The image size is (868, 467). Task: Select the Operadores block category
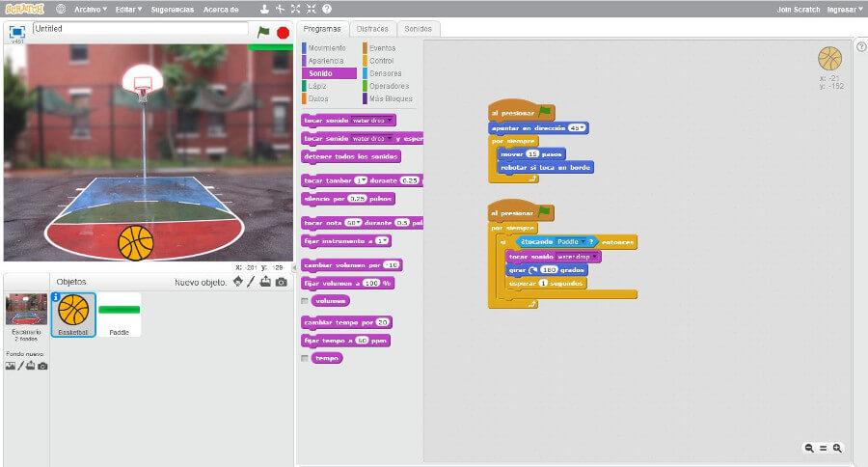click(389, 86)
